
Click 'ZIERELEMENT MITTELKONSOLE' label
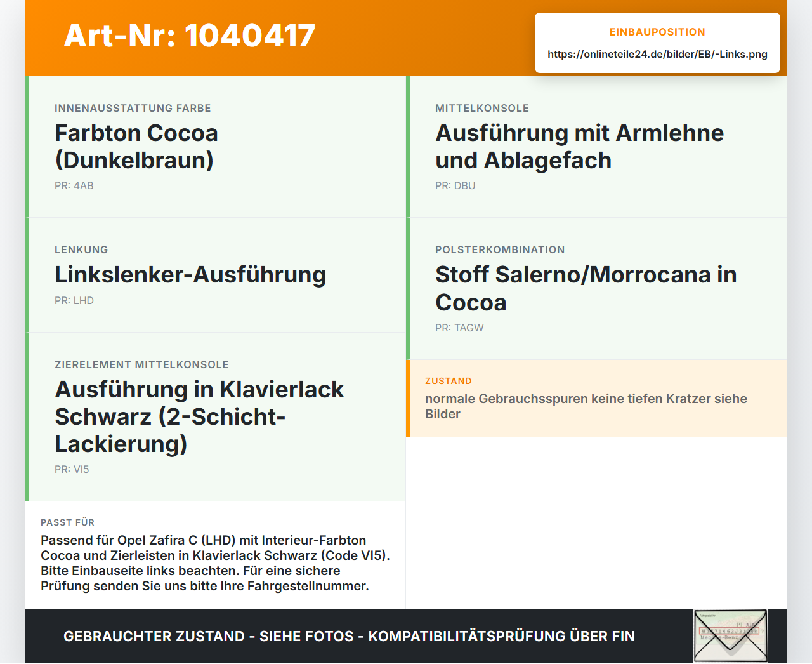tap(141, 364)
